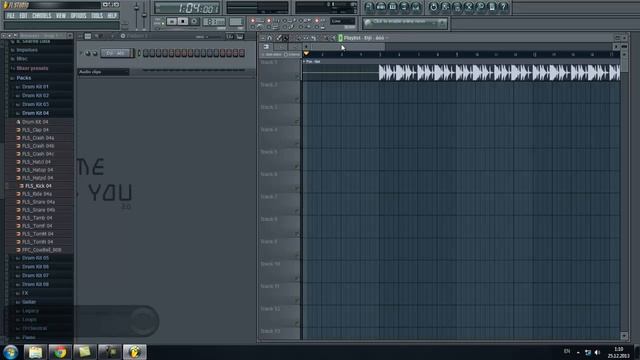Toggle the mute LED of the Dj channel
The image size is (640, 360).
(81, 53)
